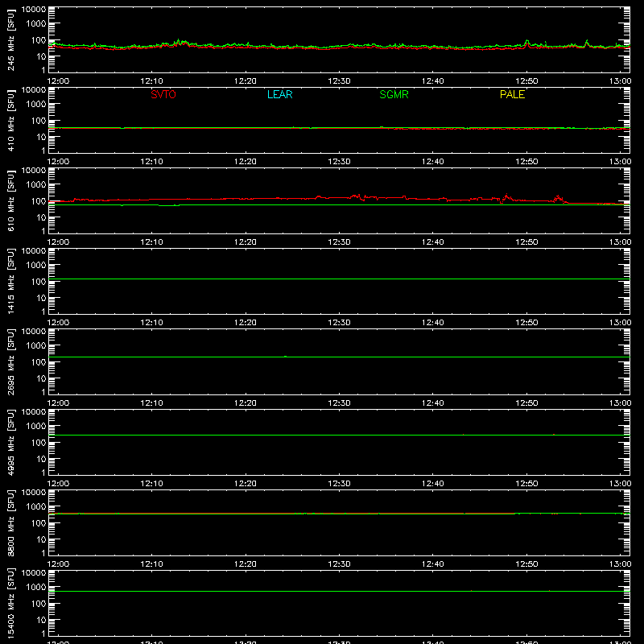Click the cyan LEAR station legend label
This screenshot has width=644, height=644.
pos(279,94)
